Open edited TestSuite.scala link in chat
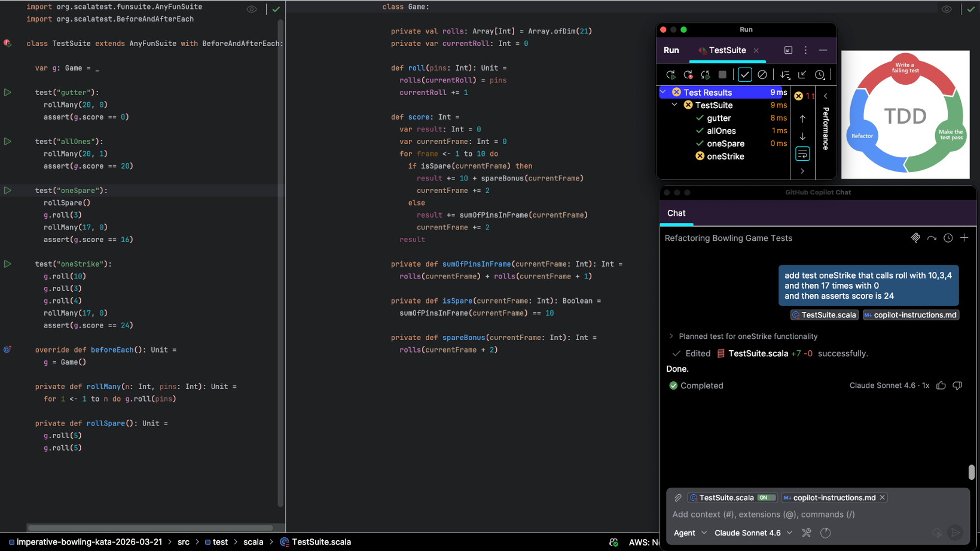 pyautogui.click(x=758, y=353)
